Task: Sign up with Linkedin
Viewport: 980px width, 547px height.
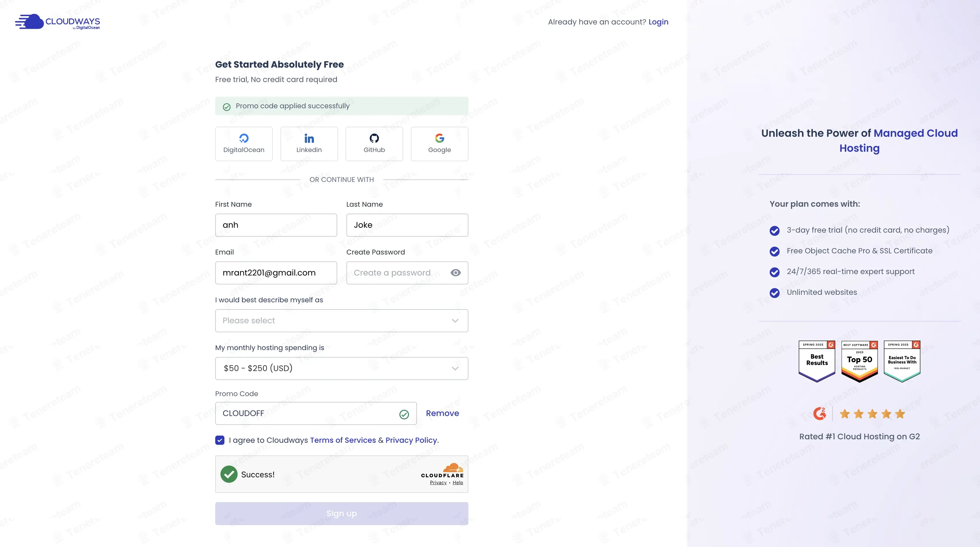Action: pyautogui.click(x=309, y=144)
